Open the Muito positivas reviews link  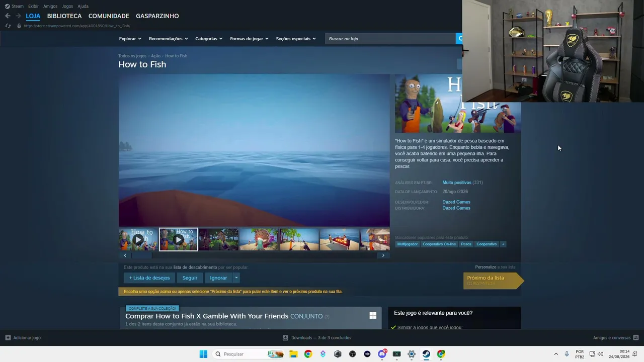tap(457, 183)
